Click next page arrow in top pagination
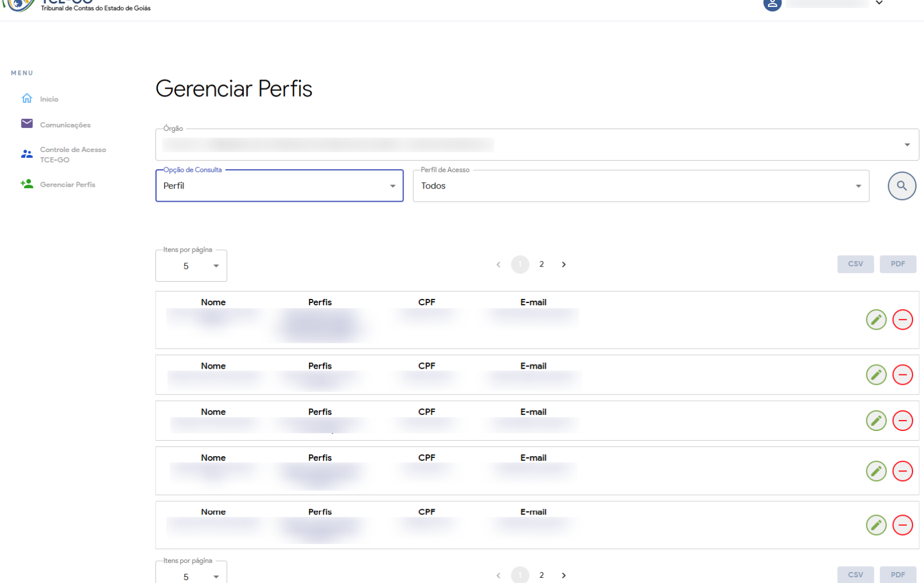 (563, 264)
